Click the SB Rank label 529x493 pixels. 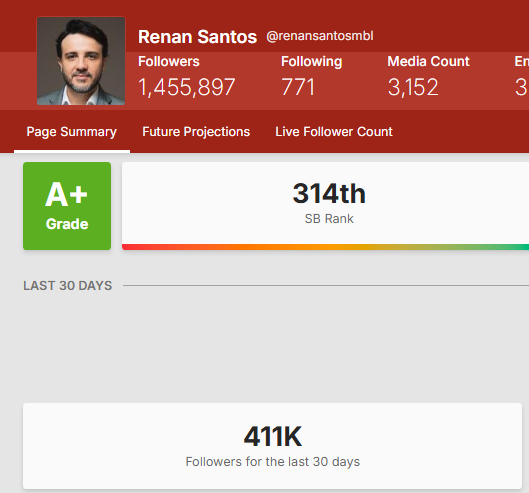coord(329,219)
